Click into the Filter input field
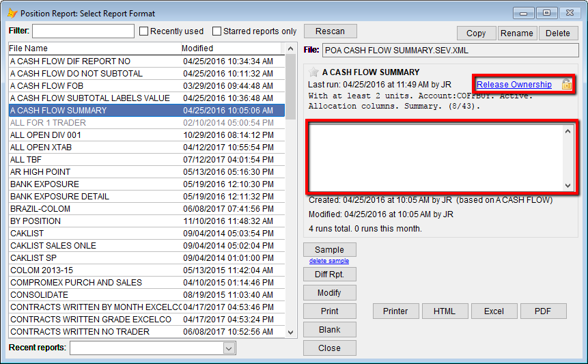Screen dimensions: 588x364 click(83, 31)
